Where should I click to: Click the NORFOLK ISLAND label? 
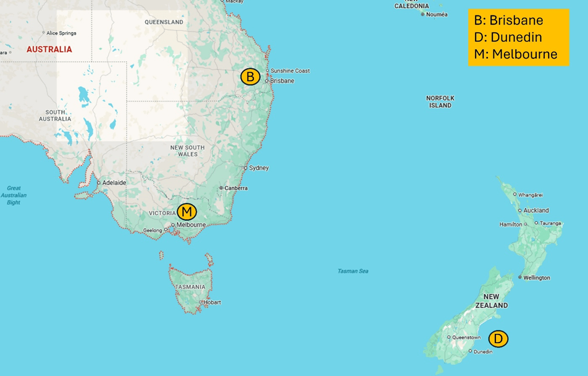(x=440, y=102)
